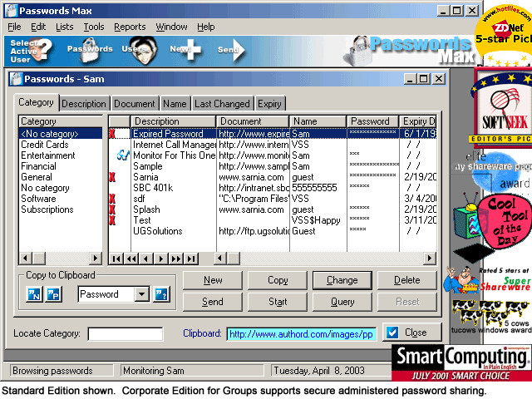Click the New button

(x=213, y=280)
